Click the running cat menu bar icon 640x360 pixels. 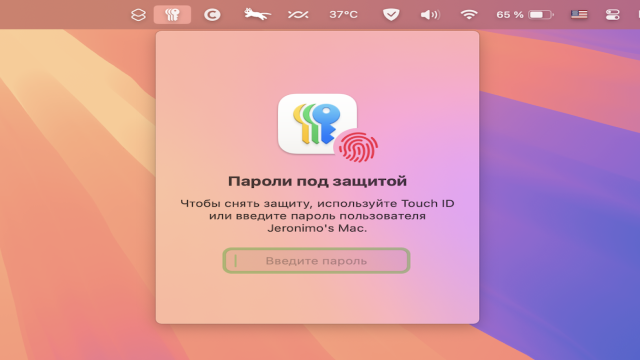click(257, 14)
